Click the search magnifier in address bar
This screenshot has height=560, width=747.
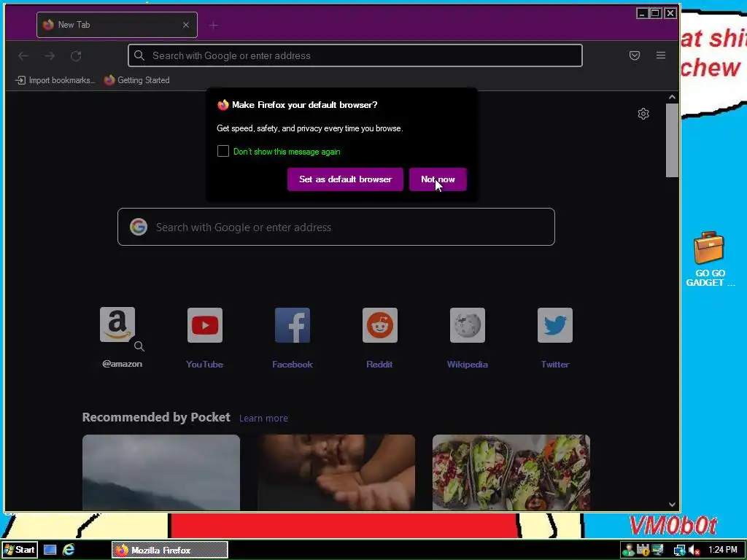click(139, 55)
